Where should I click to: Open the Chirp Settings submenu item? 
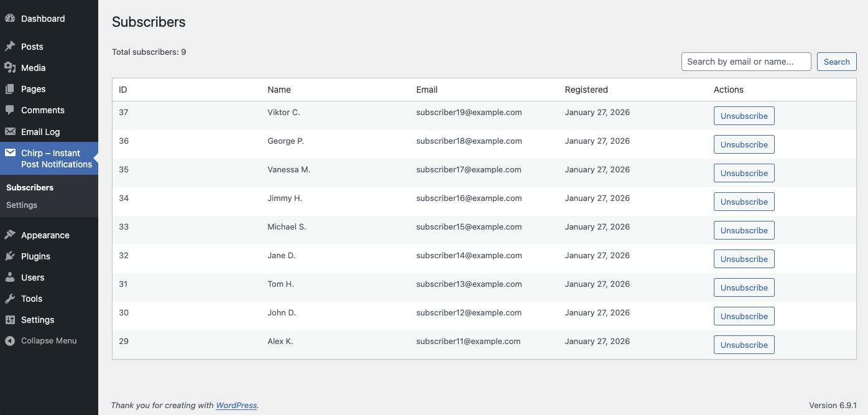(x=22, y=205)
